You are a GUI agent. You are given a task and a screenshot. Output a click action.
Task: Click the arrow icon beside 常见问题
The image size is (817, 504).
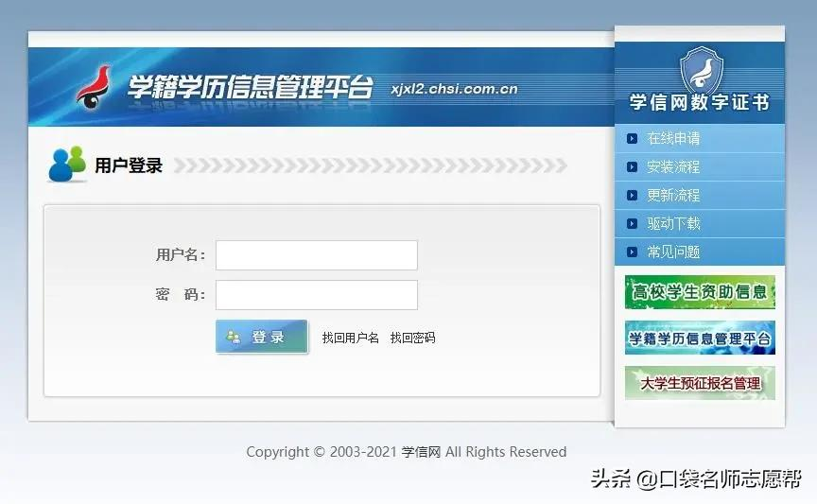[632, 252]
